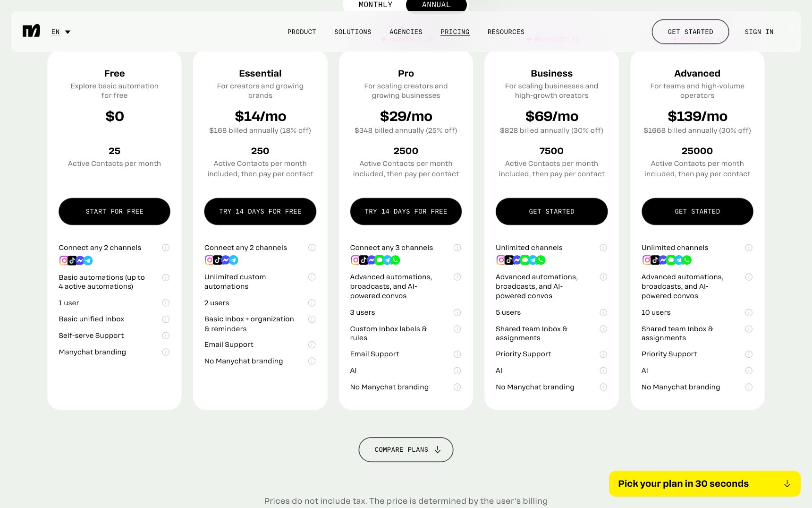Open info icon beside 10 users
The width and height of the screenshot is (812, 508).
coord(749,312)
